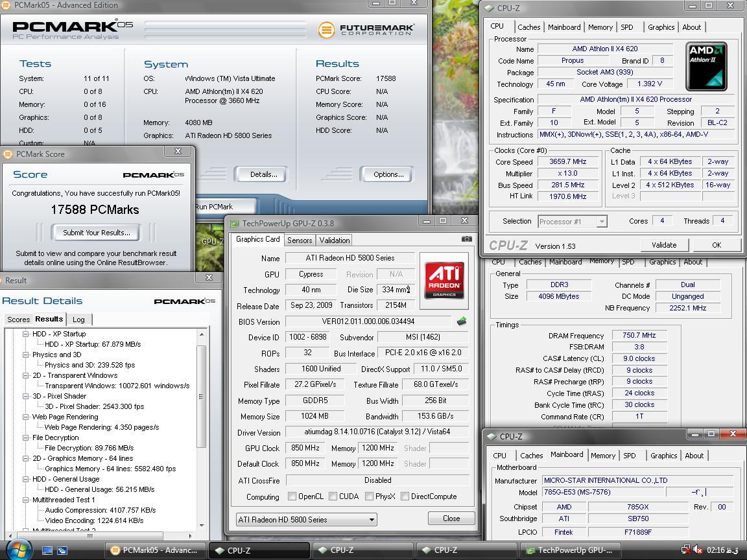The height and width of the screenshot is (560, 747).
Task: Click OK button in CPU-Z
Action: [717, 245]
